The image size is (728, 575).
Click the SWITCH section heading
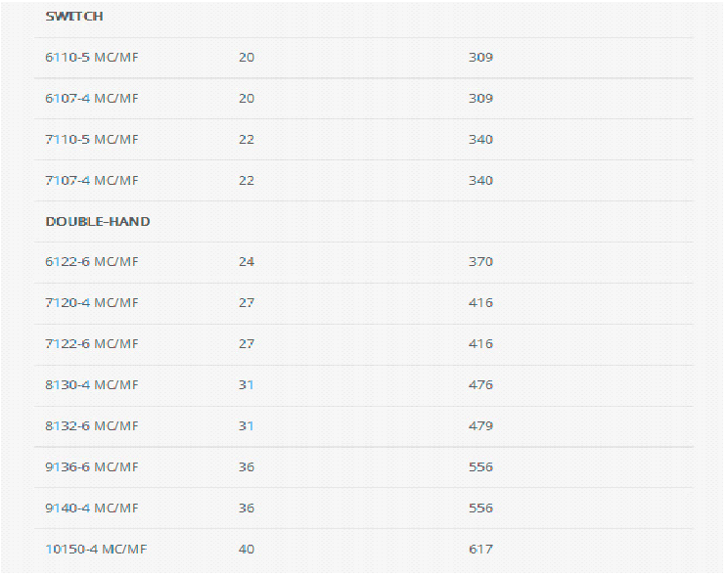tap(74, 17)
